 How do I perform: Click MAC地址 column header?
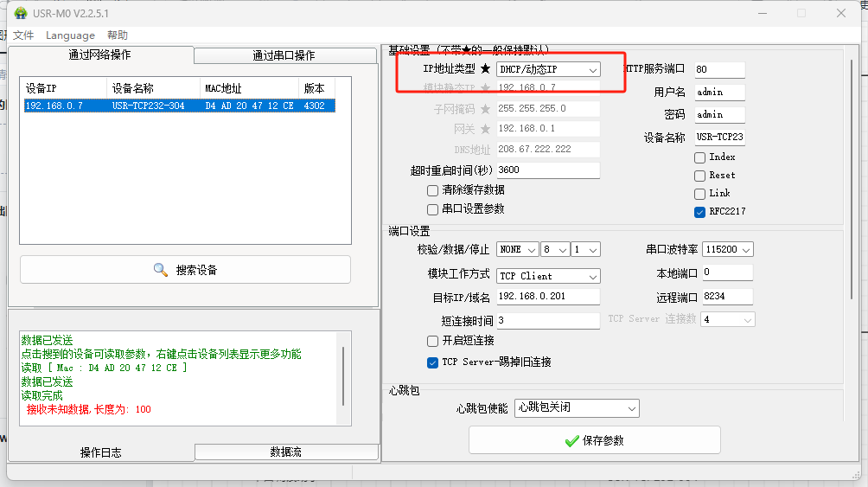click(x=250, y=88)
